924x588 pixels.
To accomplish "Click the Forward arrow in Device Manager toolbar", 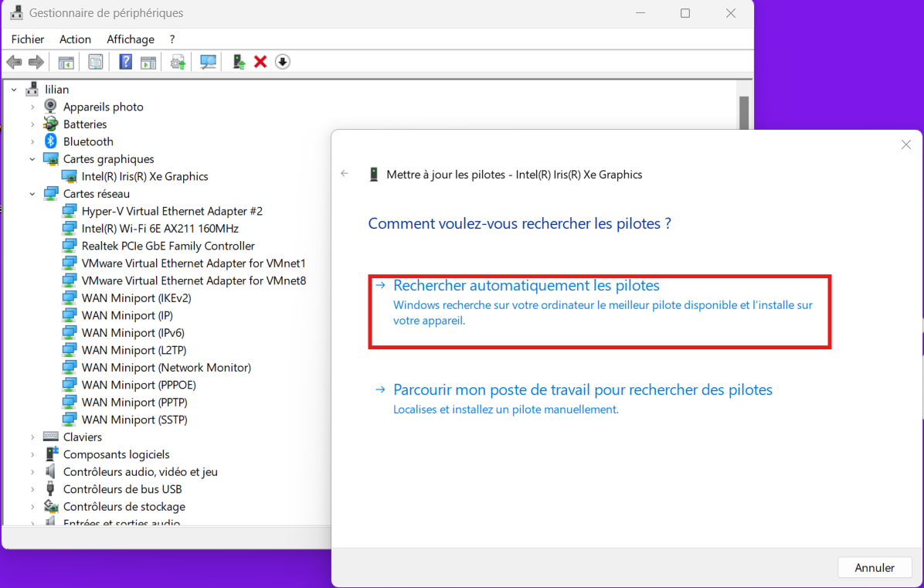I will 36,62.
